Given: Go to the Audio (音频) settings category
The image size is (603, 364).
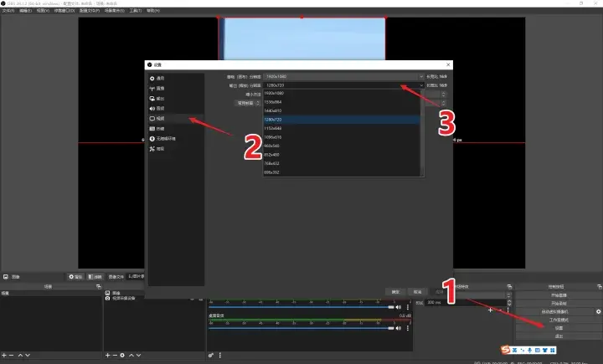Looking at the screenshot, I should click(161, 108).
